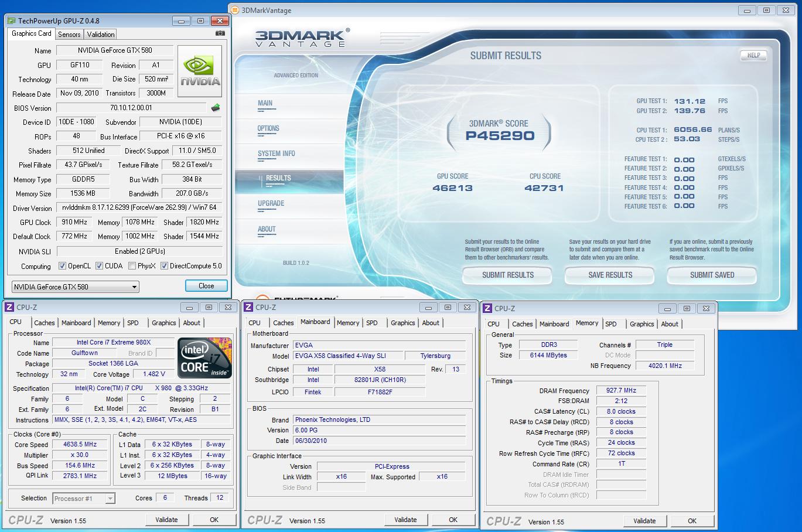Click the CPU-Z icon in the CPU tab window
This screenshot has width=802, height=532.
pos(9,307)
